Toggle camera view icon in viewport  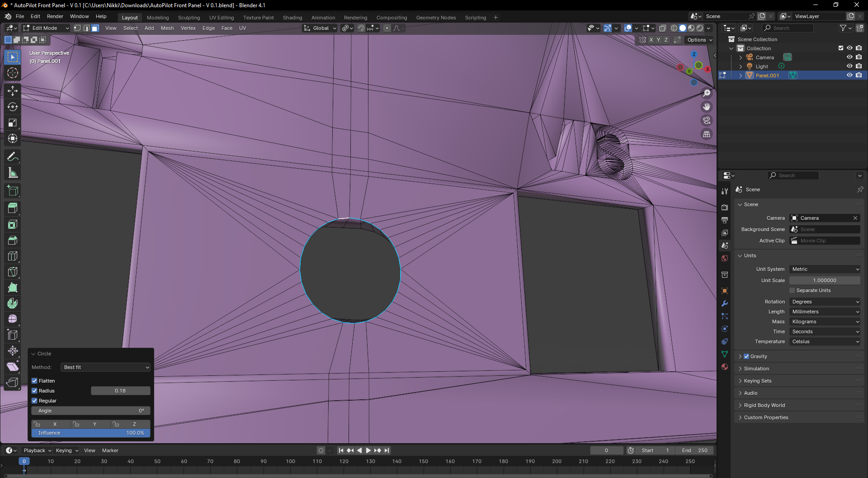pos(707,120)
